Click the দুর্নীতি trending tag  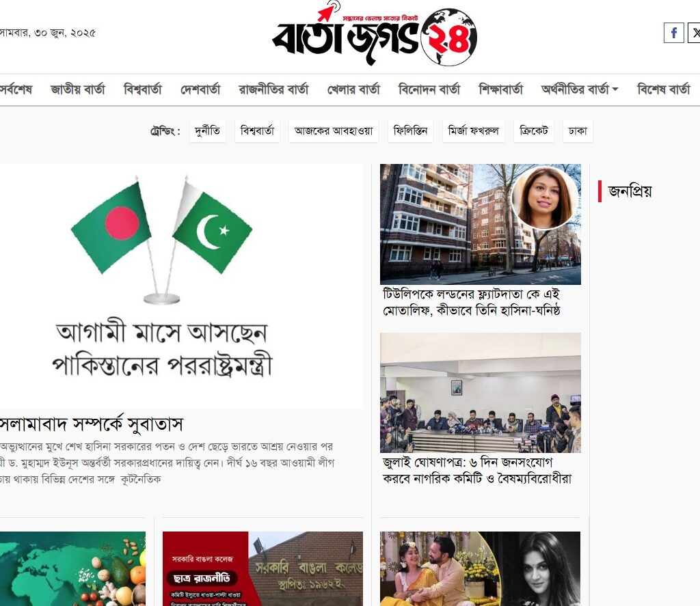click(208, 130)
